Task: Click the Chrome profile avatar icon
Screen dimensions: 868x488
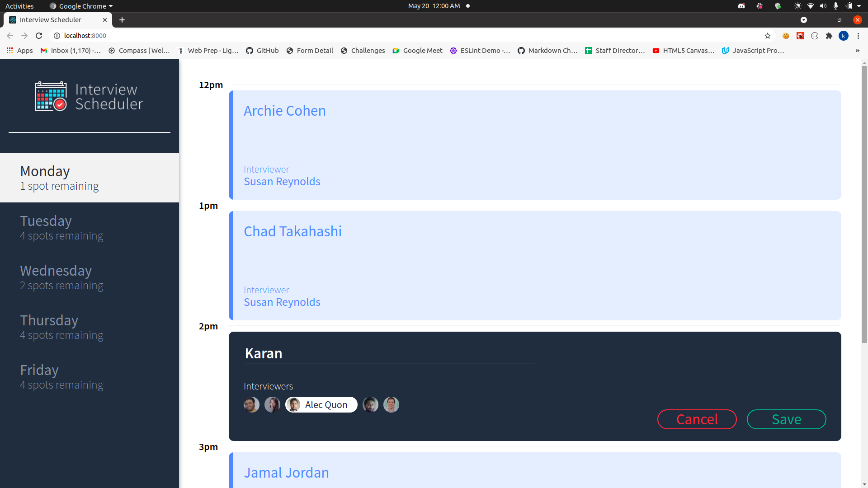Action: [844, 36]
